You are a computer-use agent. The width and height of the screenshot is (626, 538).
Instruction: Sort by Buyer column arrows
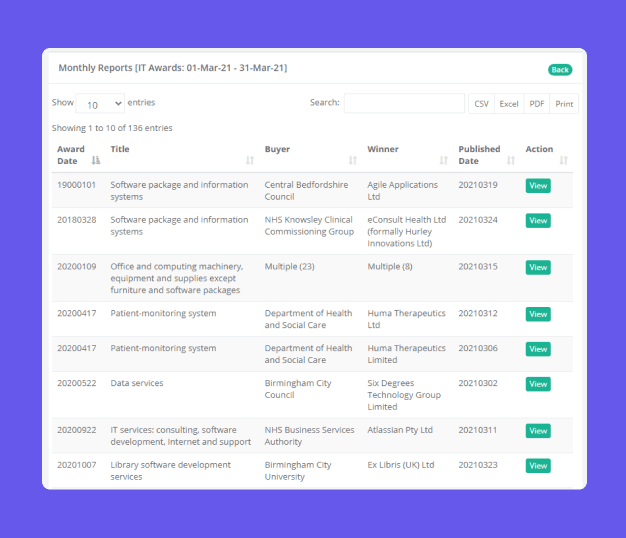(352, 160)
